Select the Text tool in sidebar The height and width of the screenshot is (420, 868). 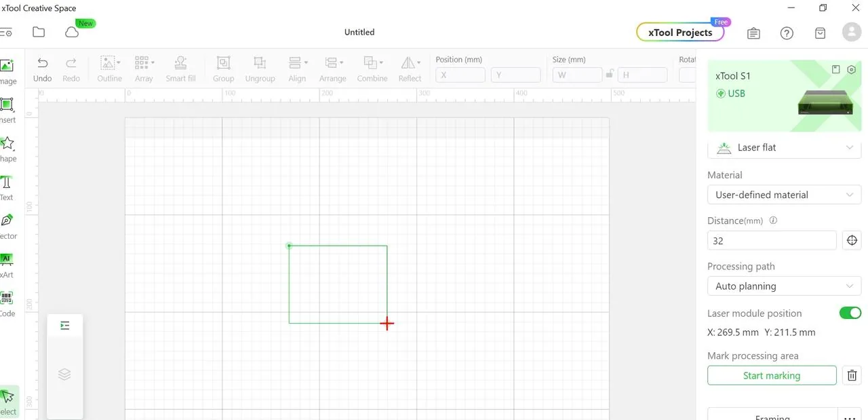pyautogui.click(x=6, y=188)
